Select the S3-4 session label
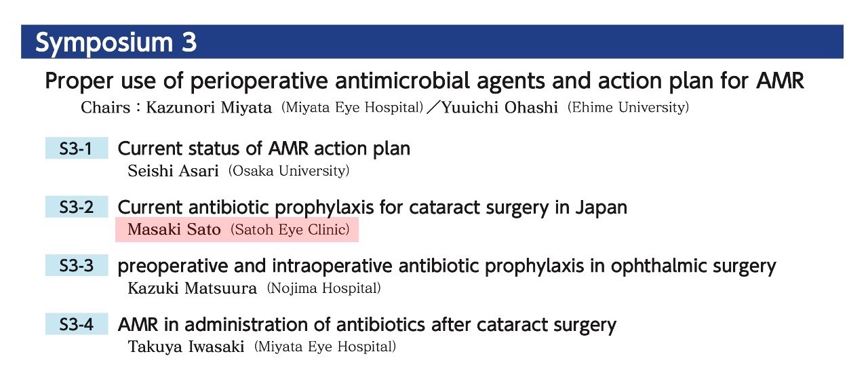This screenshot has height=373, width=868. point(77,325)
